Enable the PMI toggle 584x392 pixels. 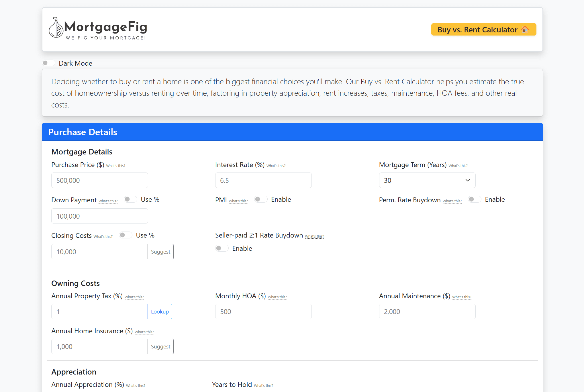[260, 199]
